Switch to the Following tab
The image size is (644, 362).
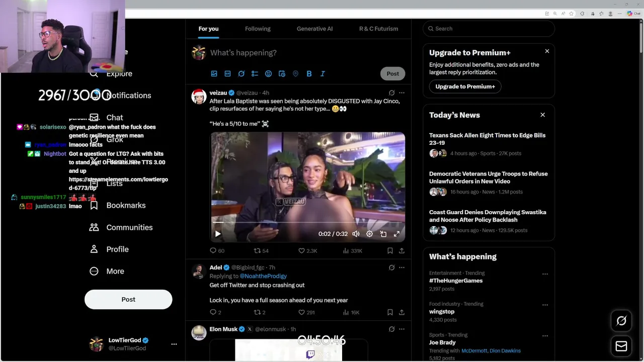(258, 29)
